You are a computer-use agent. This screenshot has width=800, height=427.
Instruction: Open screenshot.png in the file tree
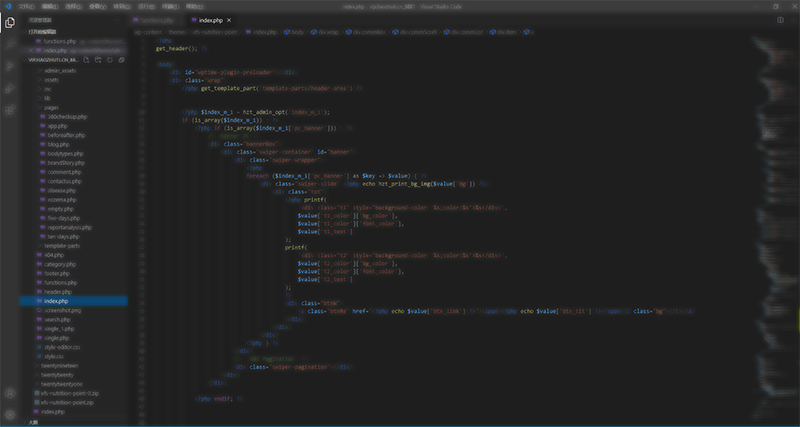pos(62,310)
